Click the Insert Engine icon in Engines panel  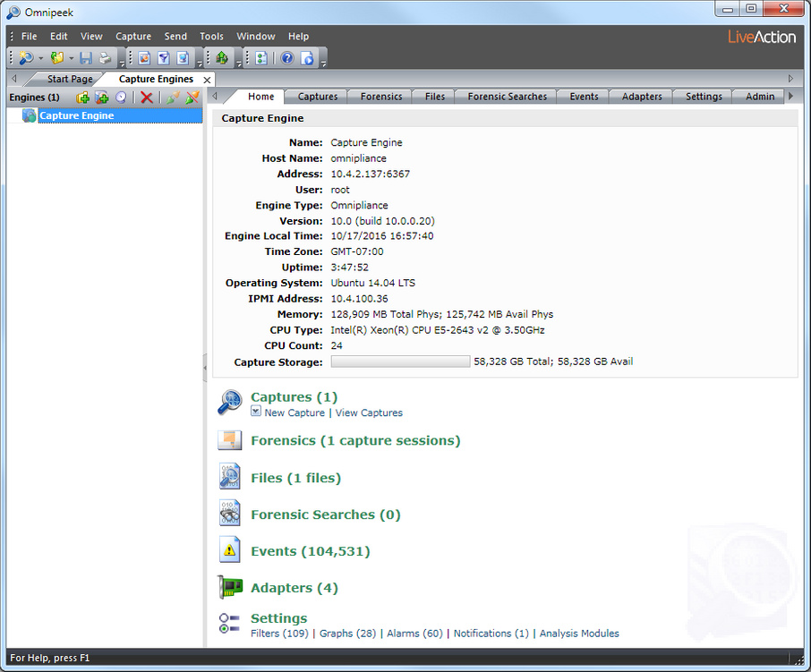click(x=102, y=98)
